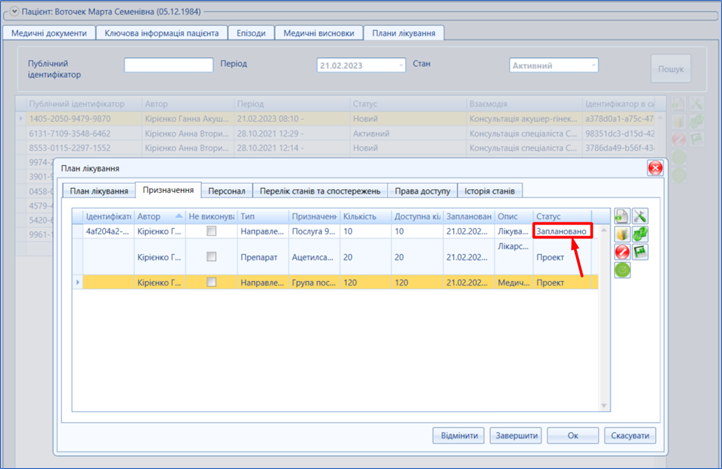
Task: Click the green refresh arrows icon in dialog
Action: click(x=640, y=234)
